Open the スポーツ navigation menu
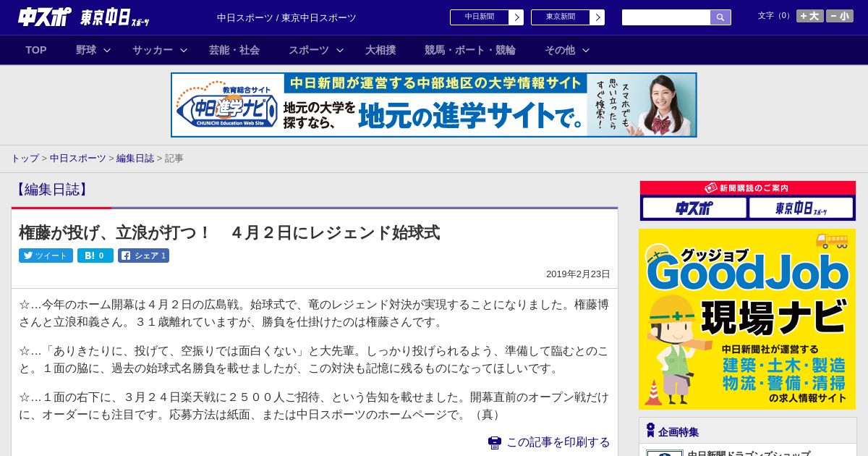This screenshot has height=456, width=868. point(309,50)
